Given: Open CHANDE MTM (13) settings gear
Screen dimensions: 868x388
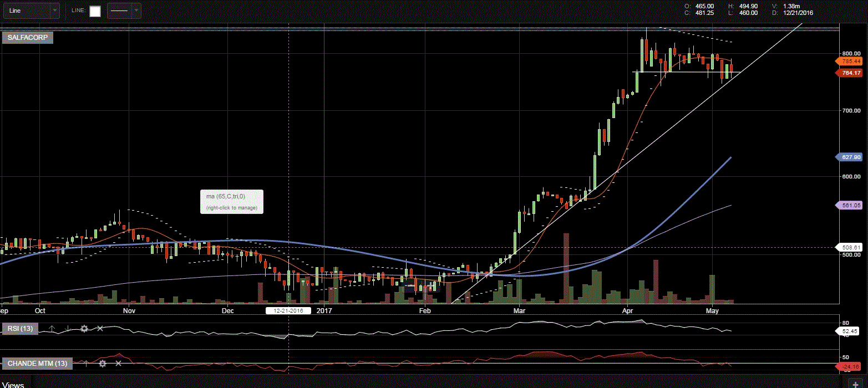Looking at the screenshot, I should 103,363.
